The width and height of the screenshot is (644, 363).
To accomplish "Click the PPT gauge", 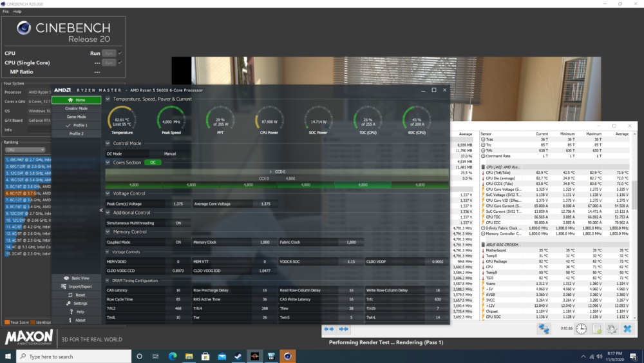I will coord(220,120).
